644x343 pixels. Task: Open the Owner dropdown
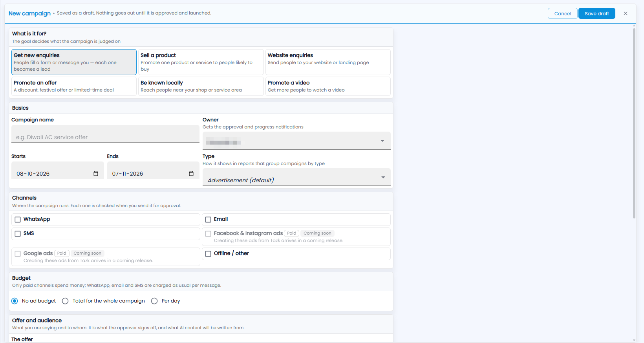point(296,141)
